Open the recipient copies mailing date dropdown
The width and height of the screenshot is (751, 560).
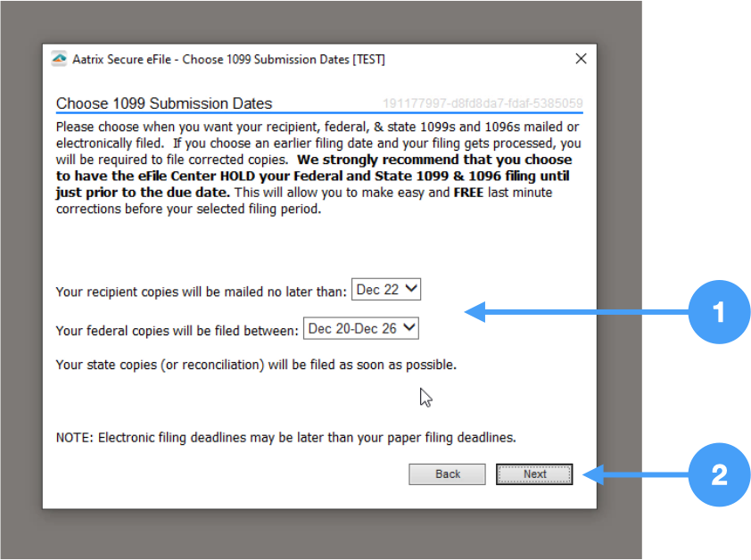386,290
